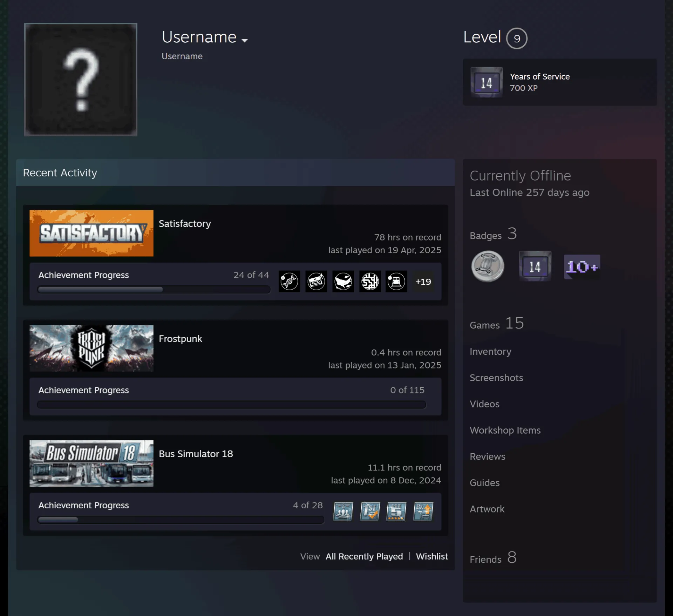Screen dimensions: 673x616
Task: Open the Satisfactory game banner
Action: pyautogui.click(x=91, y=233)
